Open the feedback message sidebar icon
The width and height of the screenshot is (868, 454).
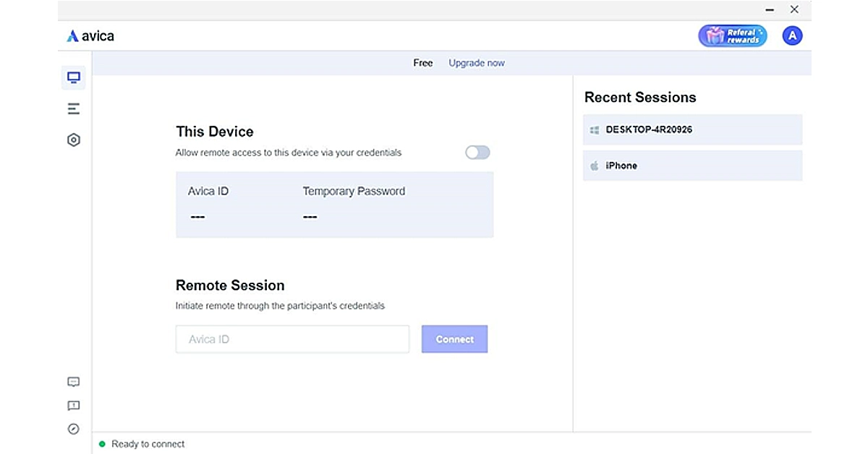click(x=73, y=406)
